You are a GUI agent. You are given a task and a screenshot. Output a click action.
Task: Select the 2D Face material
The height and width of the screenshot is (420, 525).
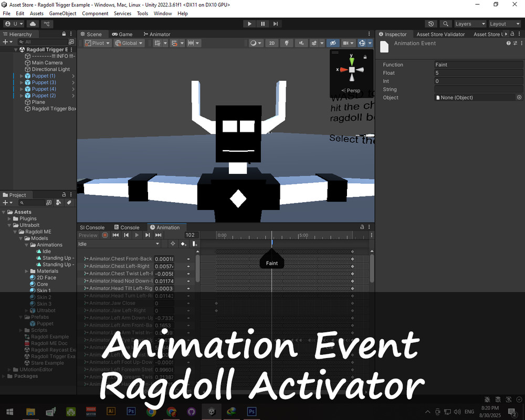pos(46,278)
